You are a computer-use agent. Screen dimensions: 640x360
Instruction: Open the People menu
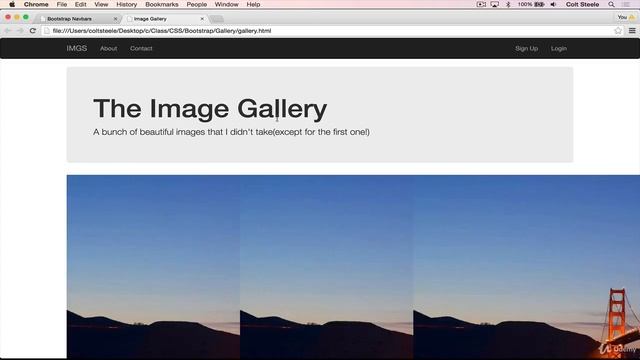pos(197,4)
